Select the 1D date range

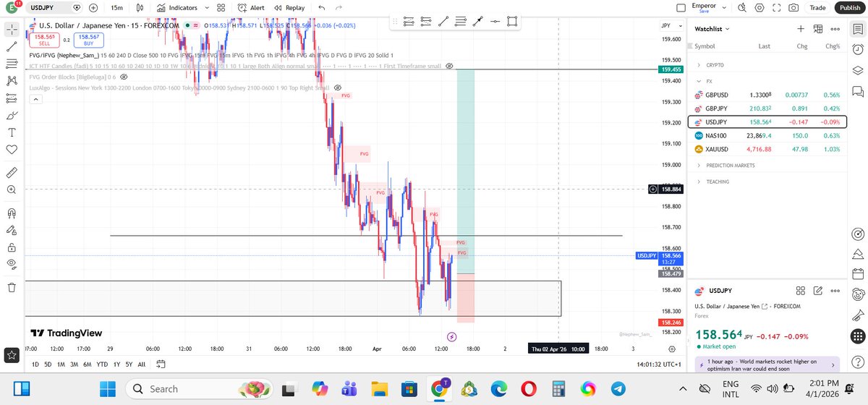(35, 364)
